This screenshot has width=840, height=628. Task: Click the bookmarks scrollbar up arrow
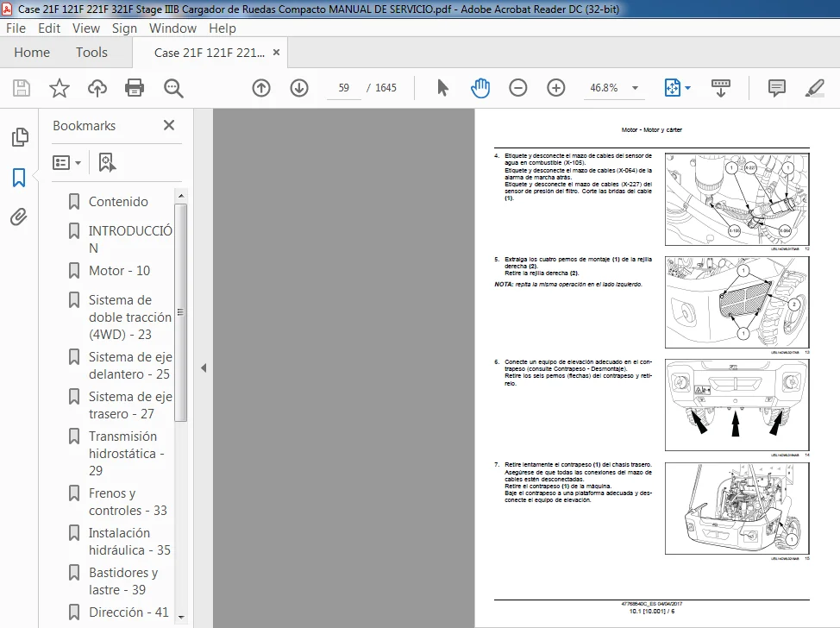tap(180, 196)
